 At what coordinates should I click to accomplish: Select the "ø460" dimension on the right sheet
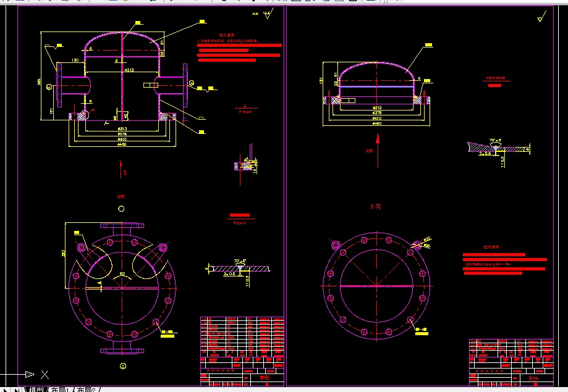[377, 124]
